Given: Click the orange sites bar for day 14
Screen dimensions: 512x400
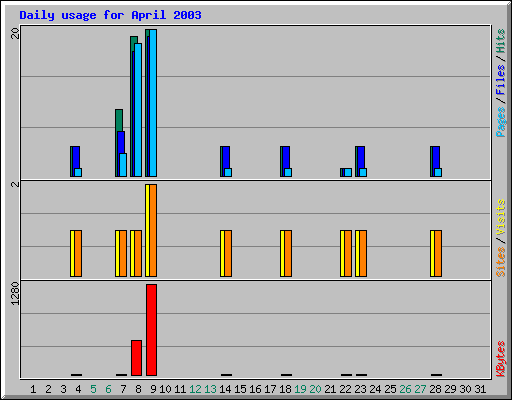Looking at the screenshot, I should (x=228, y=253).
